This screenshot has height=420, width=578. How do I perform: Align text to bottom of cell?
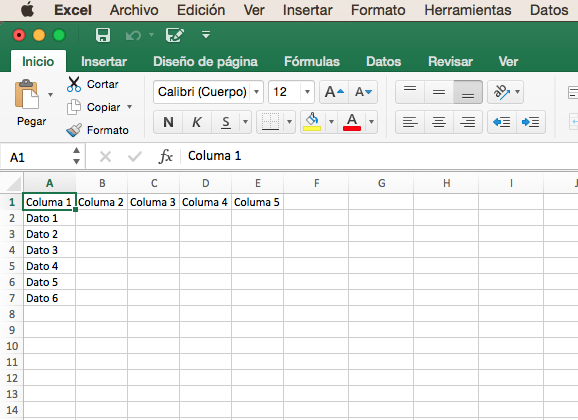click(x=468, y=91)
